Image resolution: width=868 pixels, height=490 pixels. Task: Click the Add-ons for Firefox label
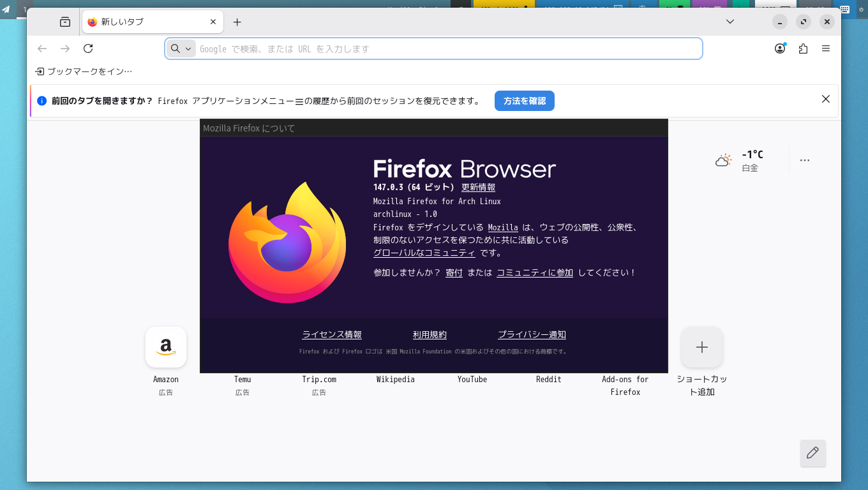point(625,385)
